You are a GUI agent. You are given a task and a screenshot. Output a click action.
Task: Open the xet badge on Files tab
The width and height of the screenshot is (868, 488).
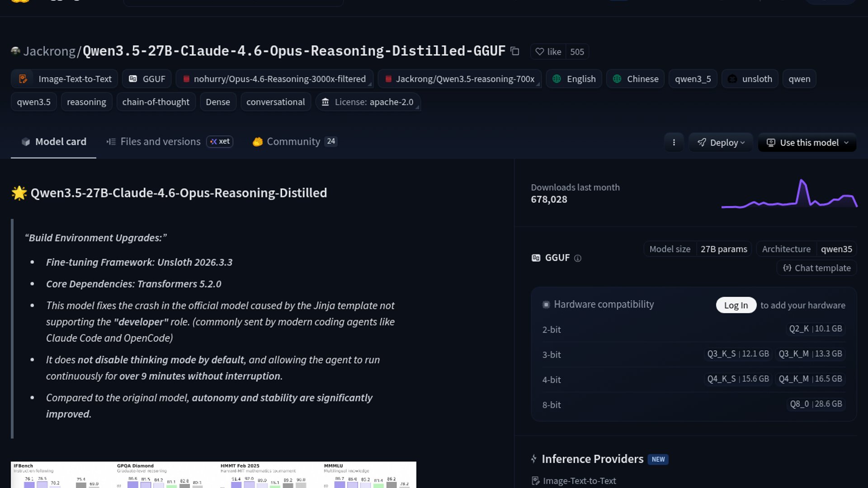(x=220, y=141)
